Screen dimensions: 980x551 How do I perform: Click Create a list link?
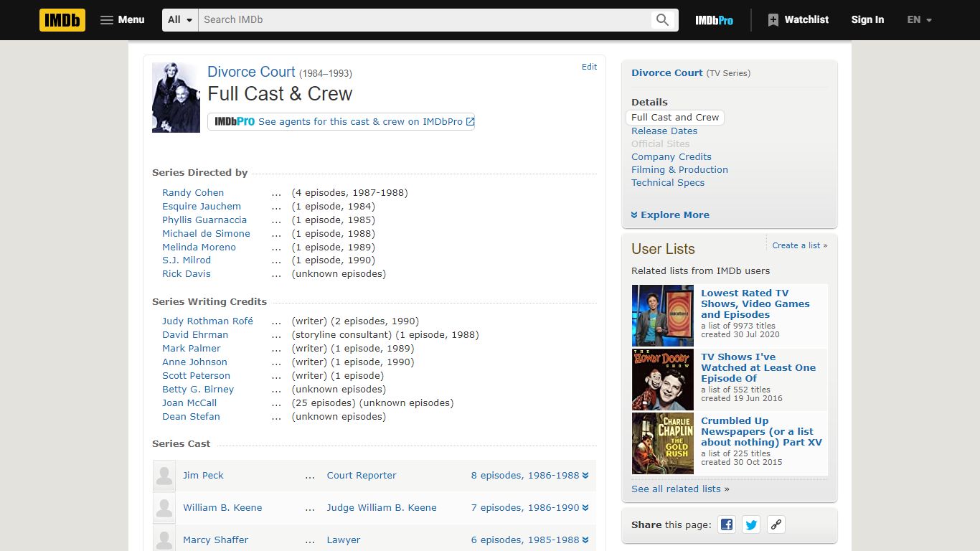tap(800, 245)
